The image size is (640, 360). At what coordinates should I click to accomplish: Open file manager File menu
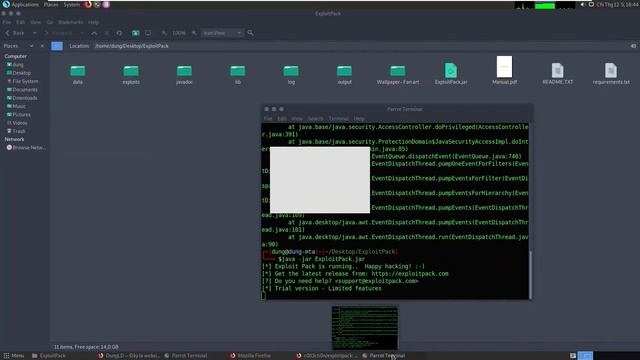click(x=7, y=22)
